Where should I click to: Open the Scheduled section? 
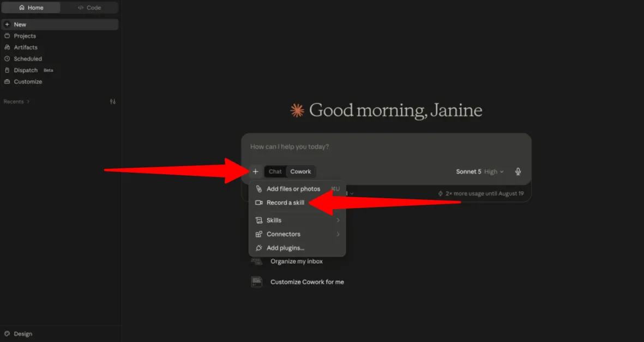tap(59, 59)
